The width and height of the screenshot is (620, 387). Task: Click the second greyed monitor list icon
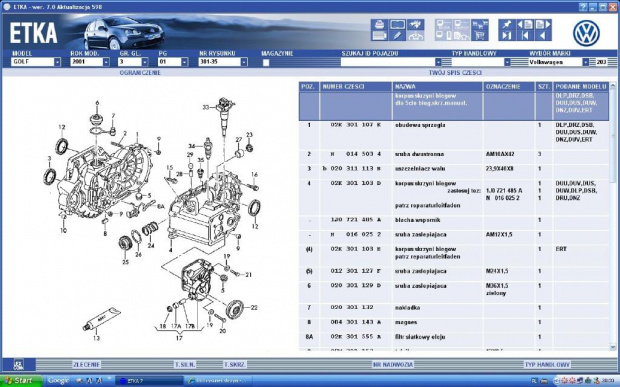point(461,25)
